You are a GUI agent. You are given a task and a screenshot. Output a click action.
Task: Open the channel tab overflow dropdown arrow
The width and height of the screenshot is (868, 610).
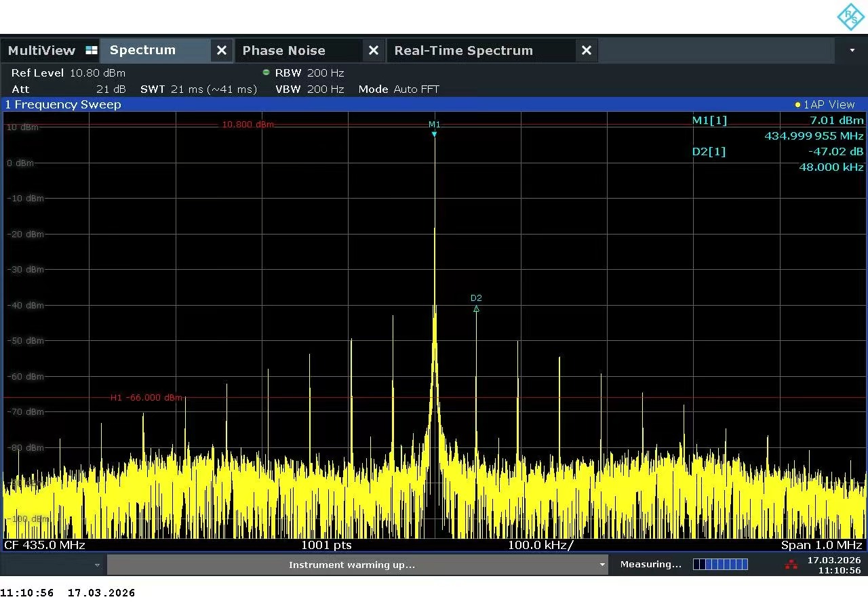[x=852, y=51]
